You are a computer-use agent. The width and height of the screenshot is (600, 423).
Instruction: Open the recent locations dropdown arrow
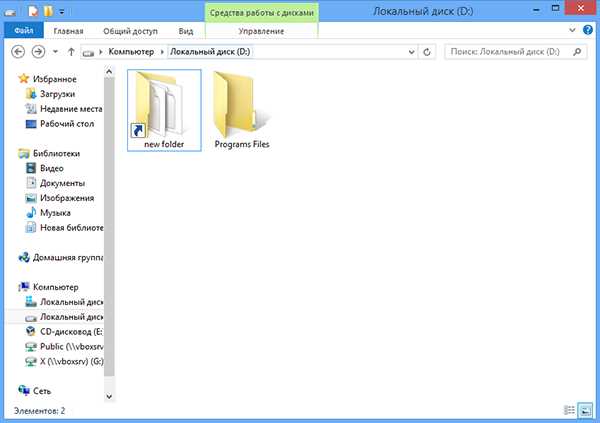click(x=55, y=52)
